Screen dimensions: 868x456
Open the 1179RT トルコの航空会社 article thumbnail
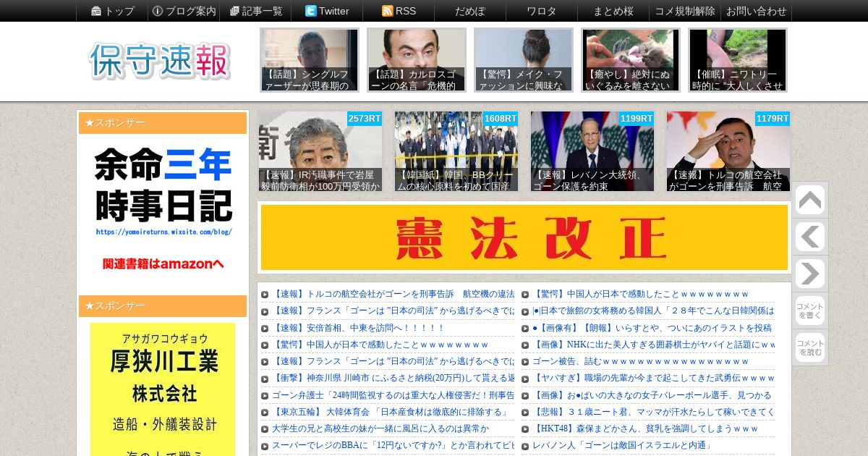tap(728, 151)
